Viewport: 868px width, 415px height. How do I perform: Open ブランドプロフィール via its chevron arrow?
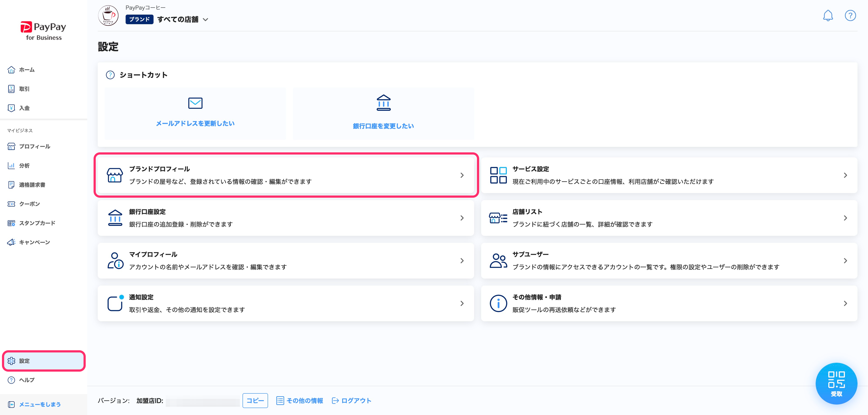tap(462, 175)
